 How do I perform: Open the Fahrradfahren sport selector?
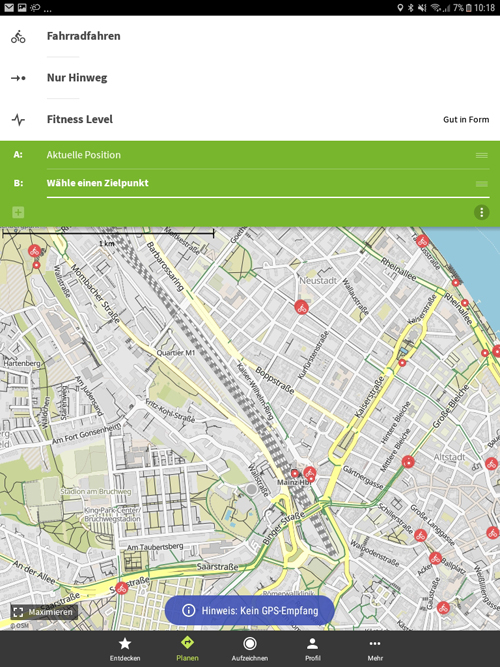(250, 36)
